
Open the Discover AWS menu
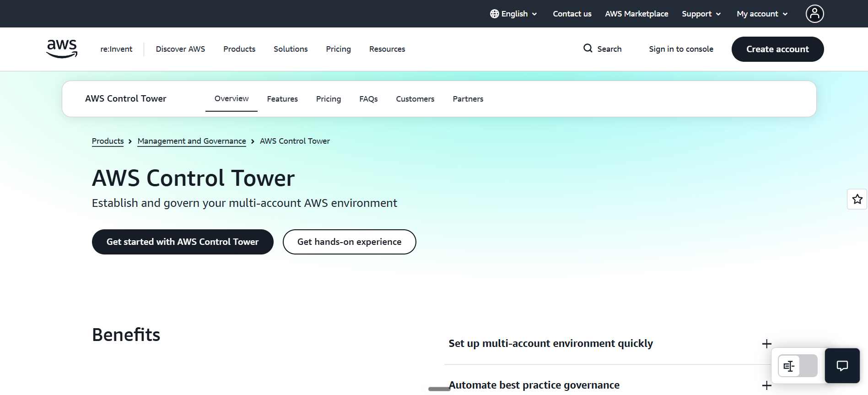point(180,49)
